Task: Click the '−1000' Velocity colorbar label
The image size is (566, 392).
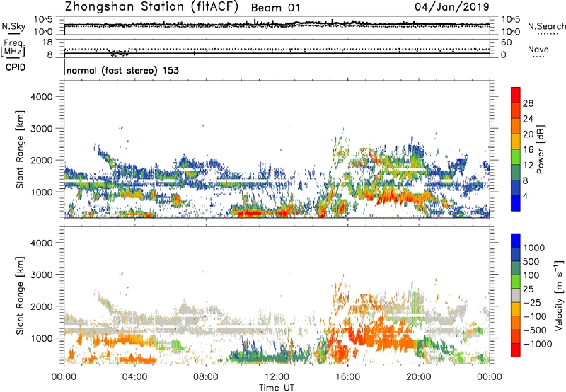Action: click(537, 344)
